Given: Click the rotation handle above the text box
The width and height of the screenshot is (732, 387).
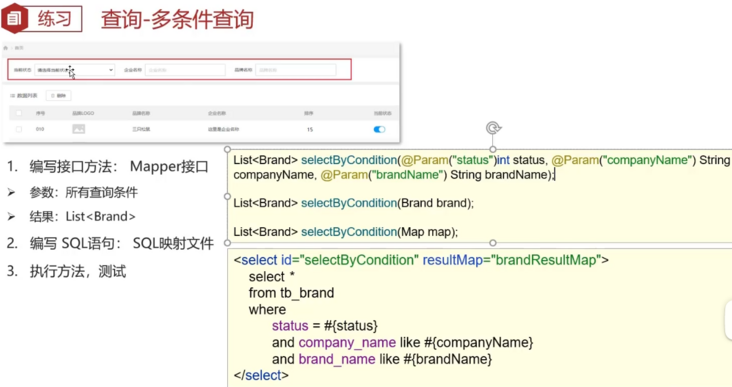Looking at the screenshot, I should tap(493, 127).
